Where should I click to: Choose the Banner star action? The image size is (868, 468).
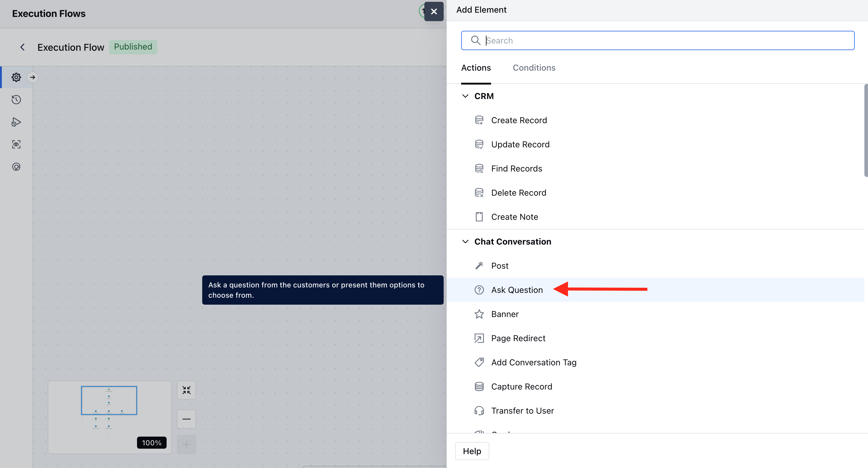(504, 314)
